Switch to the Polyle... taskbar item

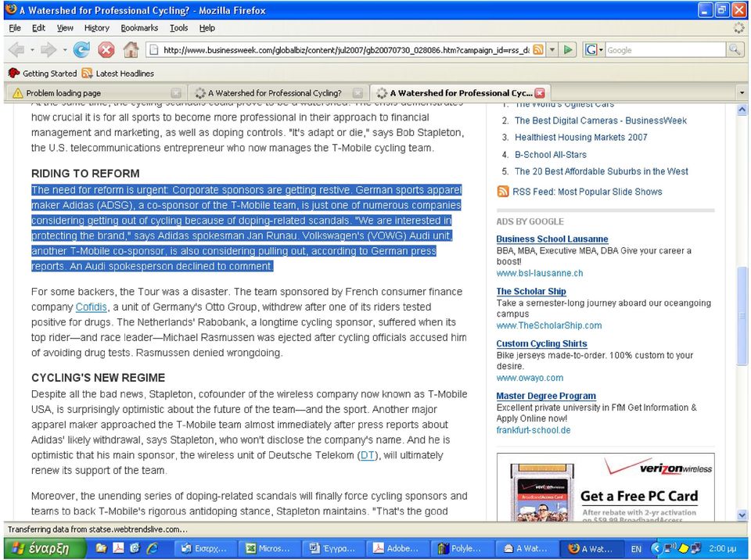click(461, 548)
